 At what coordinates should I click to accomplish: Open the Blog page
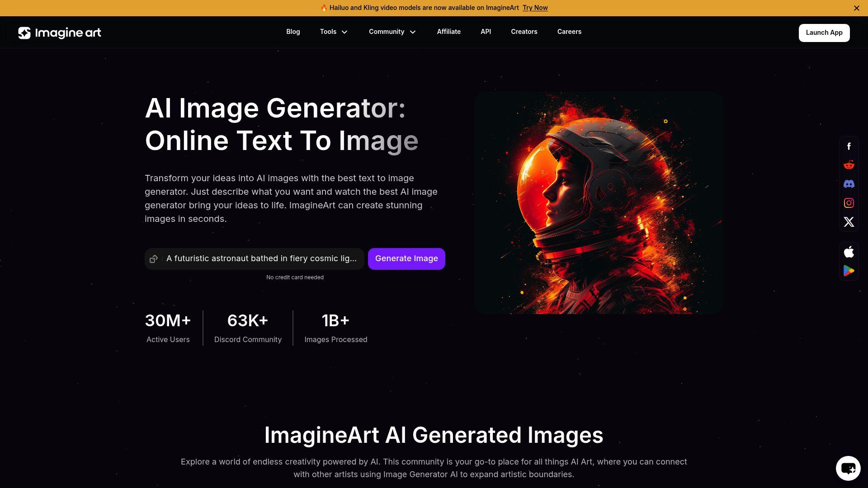click(x=293, y=32)
